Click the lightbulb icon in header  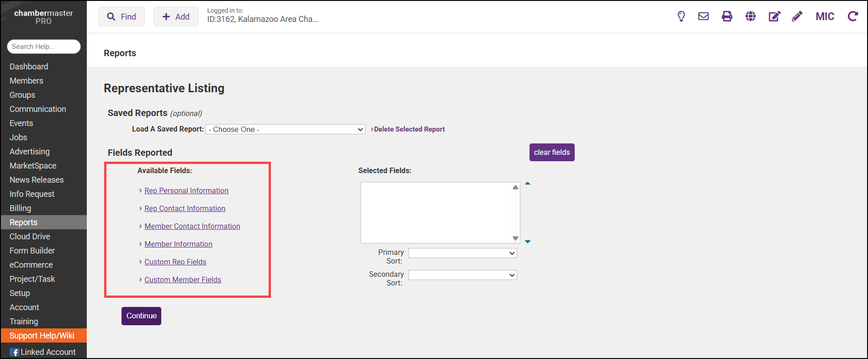click(x=681, y=16)
